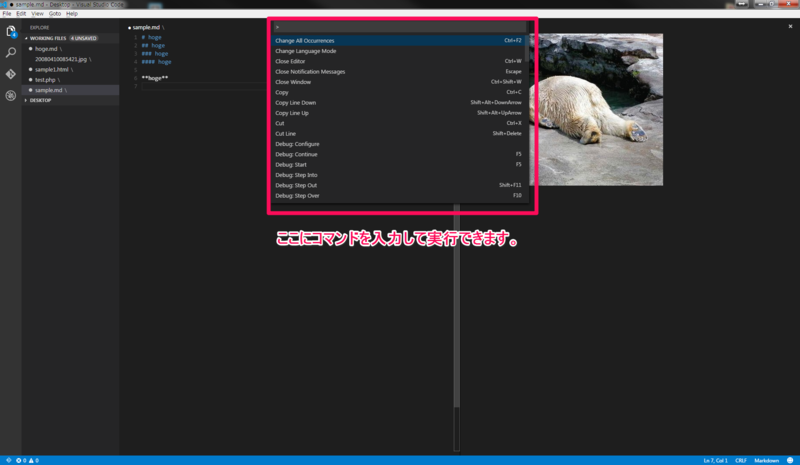Click the '**hoge**' line in the editor
Image resolution: width=800 pixels, height=465 pixels.
pos(155,78)
